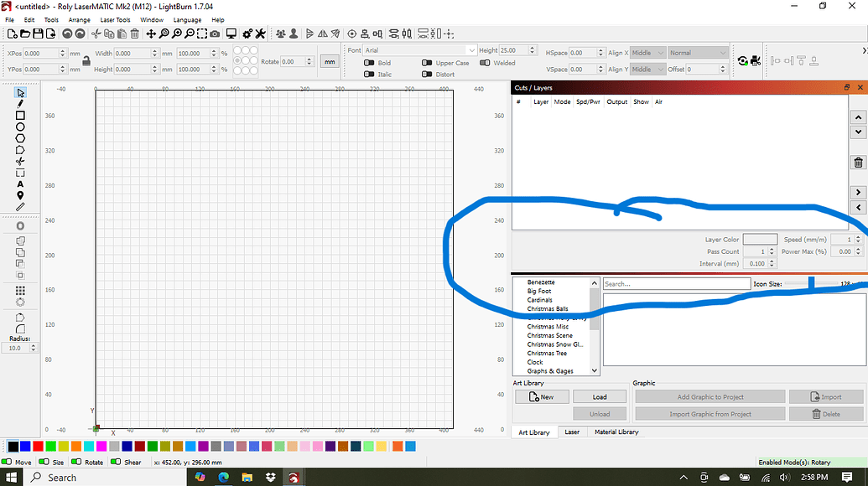This screenshot has height=486, width=868.
Task: Select the Position Laser pin tool
Action: (20, 195)
